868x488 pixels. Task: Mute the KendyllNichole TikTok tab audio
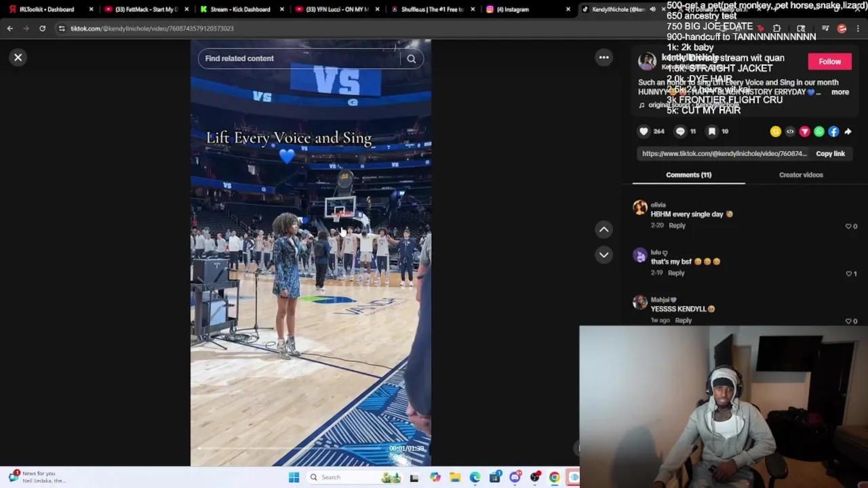coord(652,9)
